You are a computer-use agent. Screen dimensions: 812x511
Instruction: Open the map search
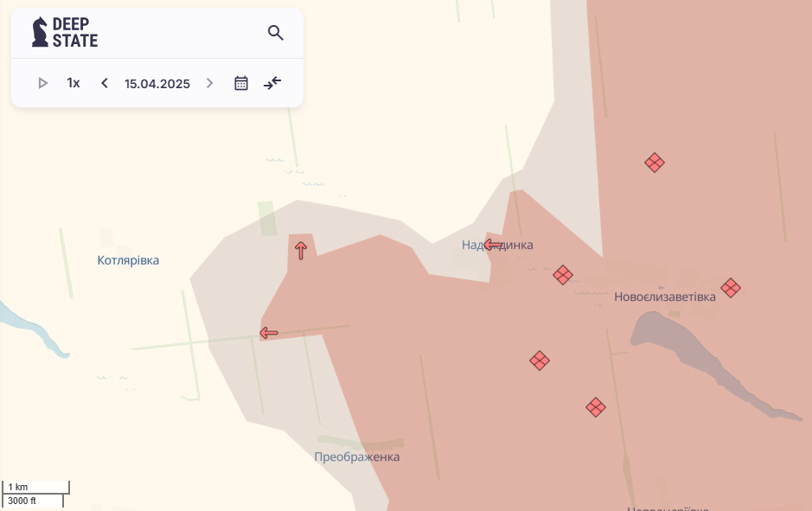click(x=276, y=33)
